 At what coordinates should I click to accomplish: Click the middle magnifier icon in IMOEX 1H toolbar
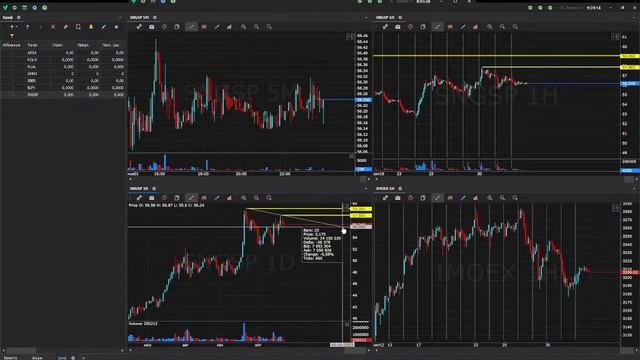pos(502,198)
